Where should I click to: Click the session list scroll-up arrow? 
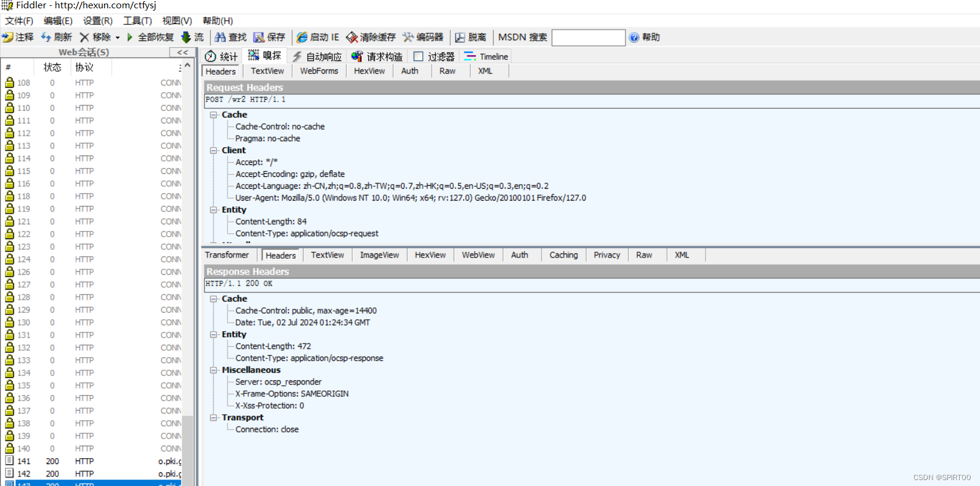(x=188, y=65)
